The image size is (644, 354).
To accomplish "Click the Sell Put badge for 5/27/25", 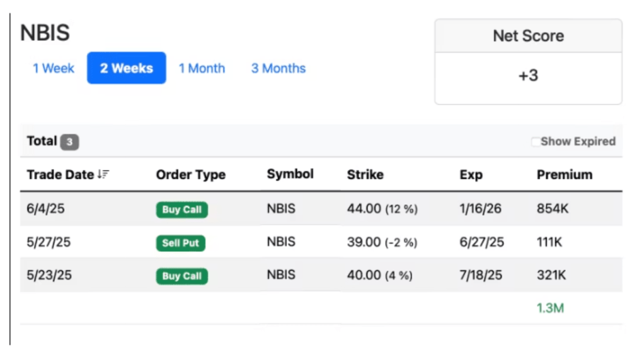I will (x=180, y=243).
